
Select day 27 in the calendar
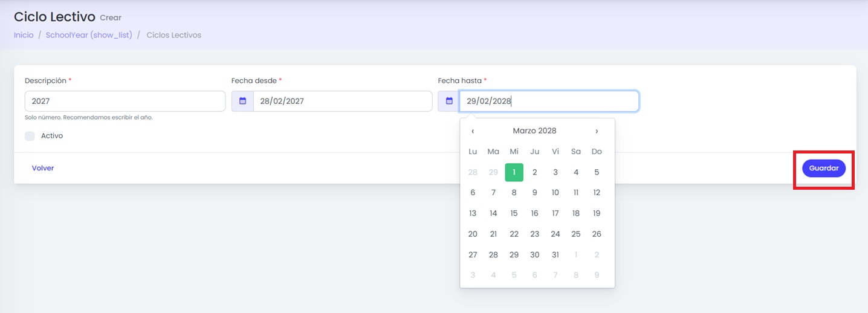coord(473,254)
